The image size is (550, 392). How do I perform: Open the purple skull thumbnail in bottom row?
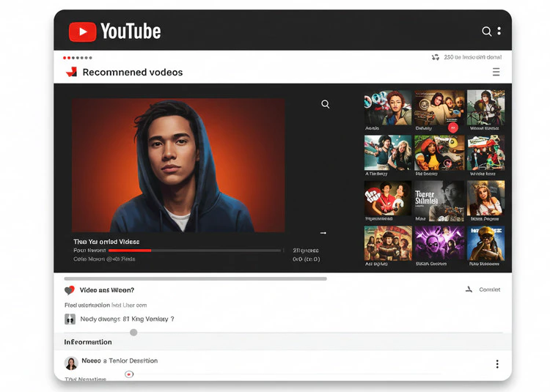point(439,243)
